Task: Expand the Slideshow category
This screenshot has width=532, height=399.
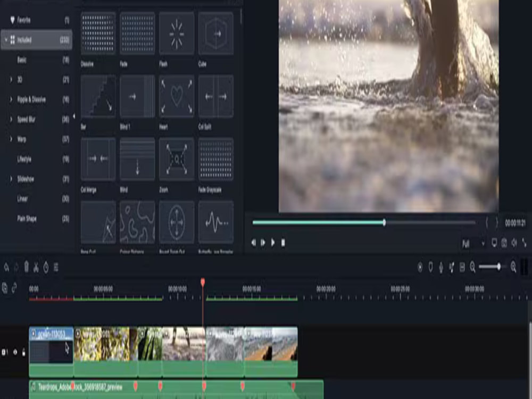Action: pos(11,179)
